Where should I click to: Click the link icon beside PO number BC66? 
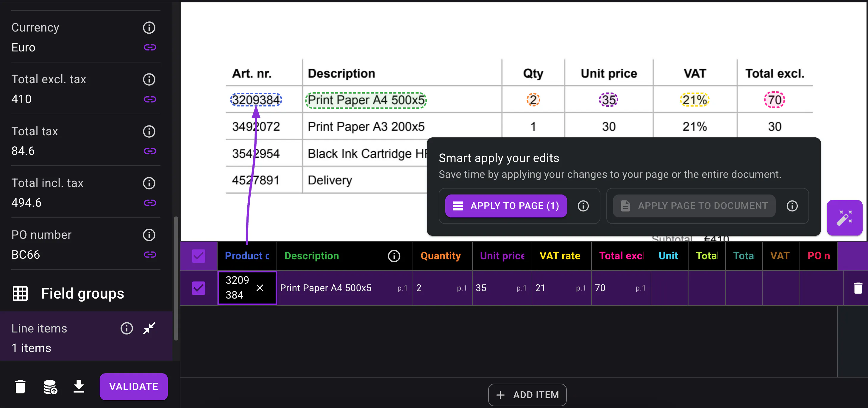coord(150,255)
